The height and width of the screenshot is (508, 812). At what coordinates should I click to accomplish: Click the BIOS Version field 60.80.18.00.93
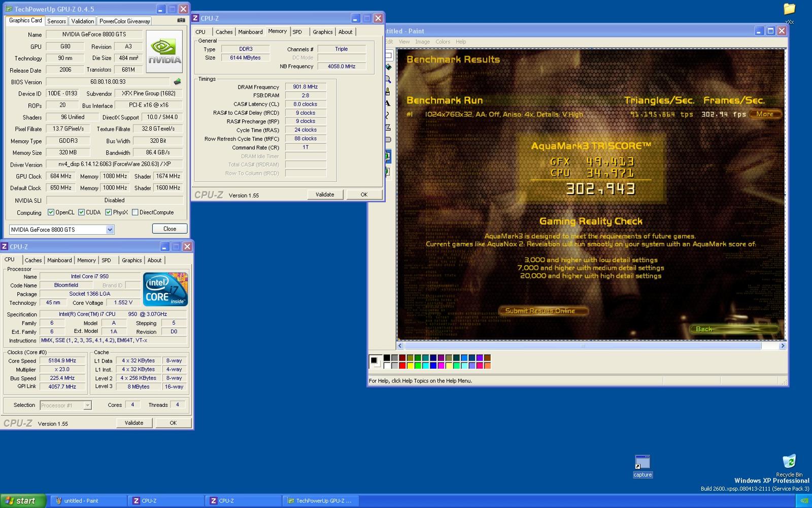tap(108, 82)
